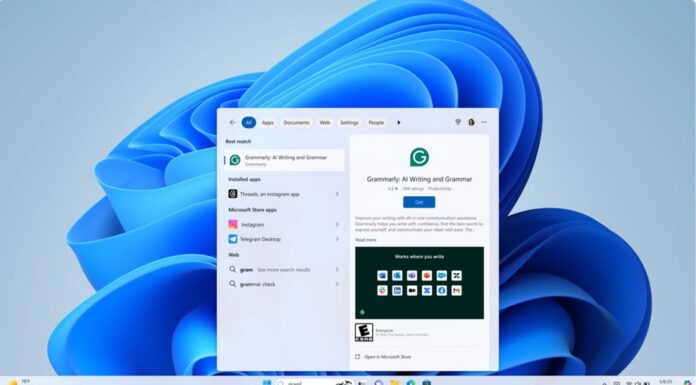Open the 'grammar check' web suggestion
Image resolution: width=696 pixels, height=385 pixels.
284,284
